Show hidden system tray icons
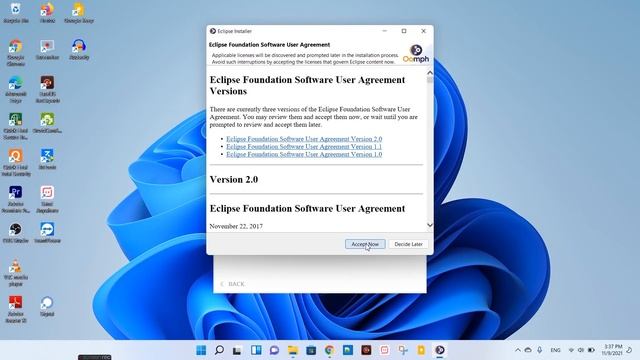The height and width of the screenshot is (360, 640). tap(518, 350)
